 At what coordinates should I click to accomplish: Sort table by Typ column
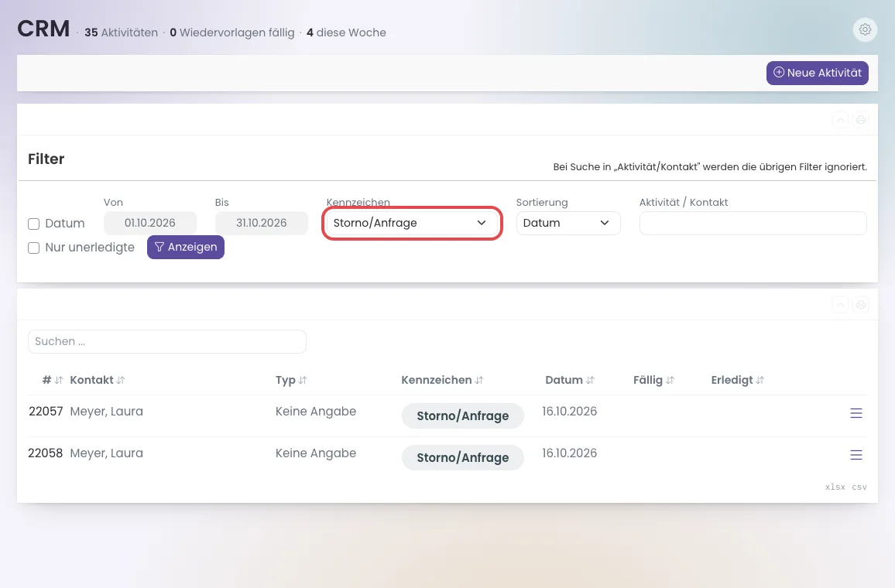[291, 380]
